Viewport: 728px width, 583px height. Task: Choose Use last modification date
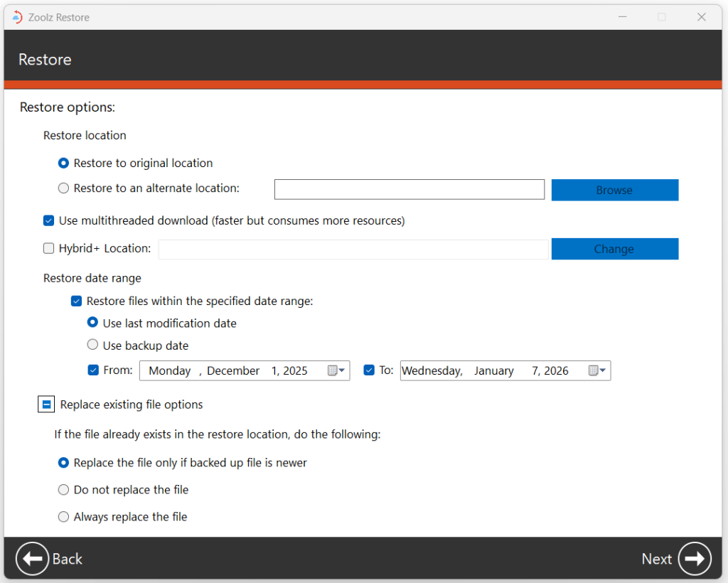tap(92, 323)
